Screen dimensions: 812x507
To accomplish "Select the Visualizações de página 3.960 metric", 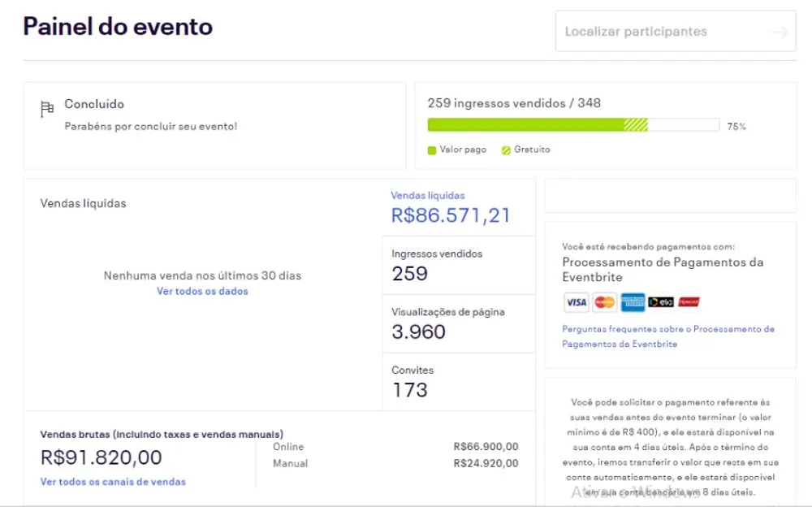I will 459,323.
